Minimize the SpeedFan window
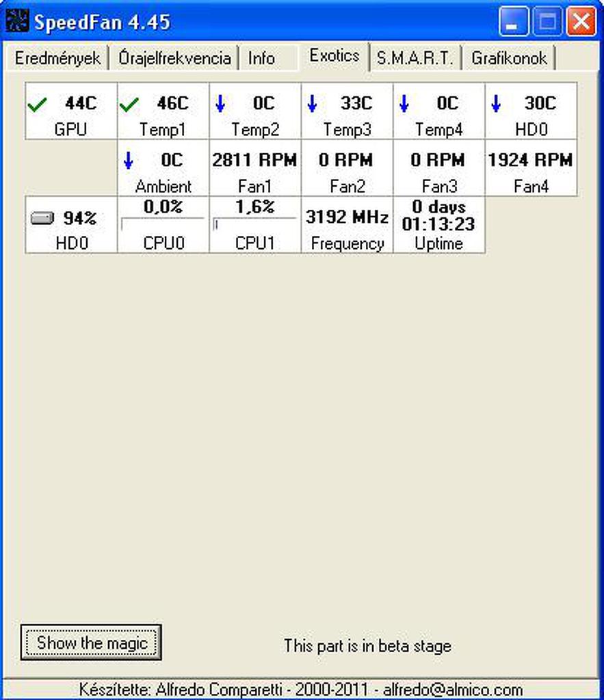Image resolution: width=604 pixels, height=700 pixels. tap(513, 21)
